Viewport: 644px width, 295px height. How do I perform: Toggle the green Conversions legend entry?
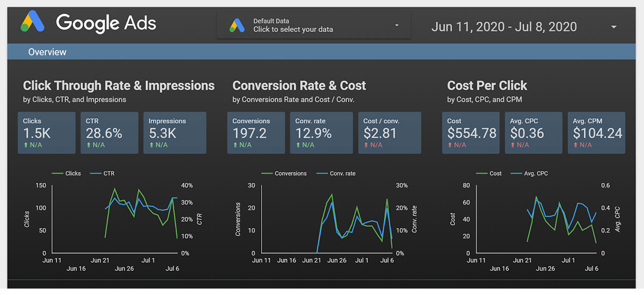click(x=284, y=174)
